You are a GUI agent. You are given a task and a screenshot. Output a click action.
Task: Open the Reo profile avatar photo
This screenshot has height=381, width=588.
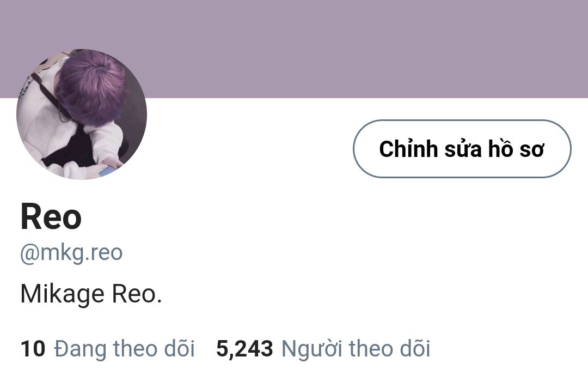click(x=82, y=114)
